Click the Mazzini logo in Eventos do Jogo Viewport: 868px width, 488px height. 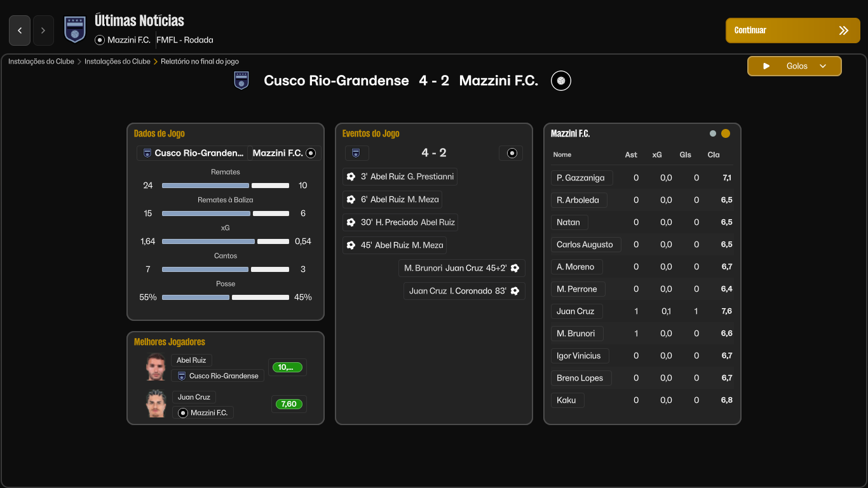pyautogui.click(x=511, y=153)
